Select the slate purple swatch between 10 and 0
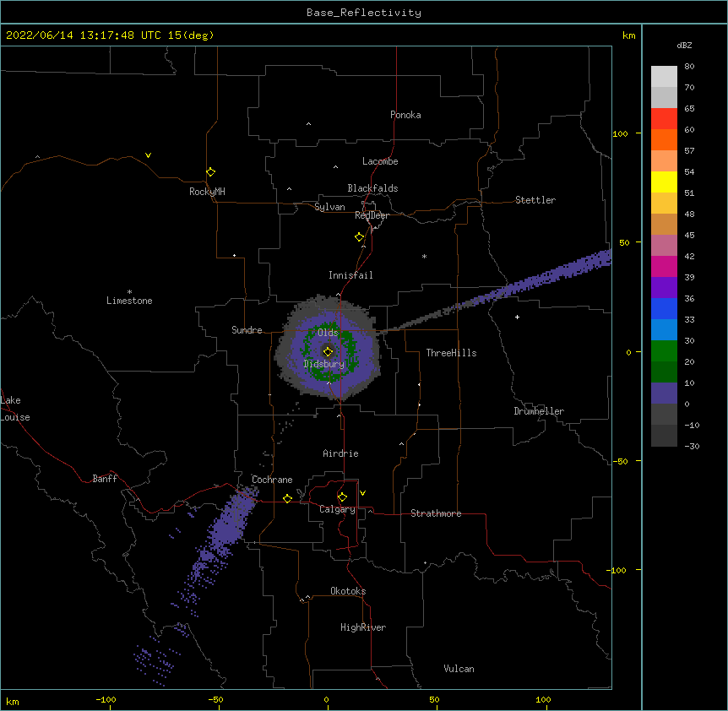Screen dimensions: 728x711 tap(664, 393)
